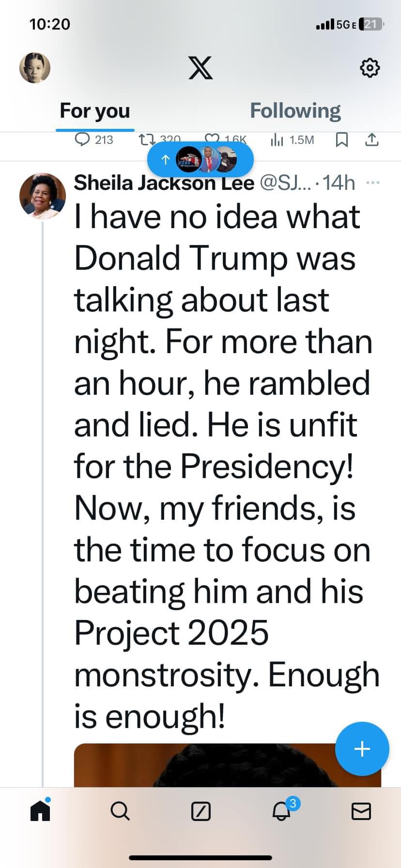Viewport: 401px width, 868px height.
Task: Open the Search magnifier tab
Action: 120,811
